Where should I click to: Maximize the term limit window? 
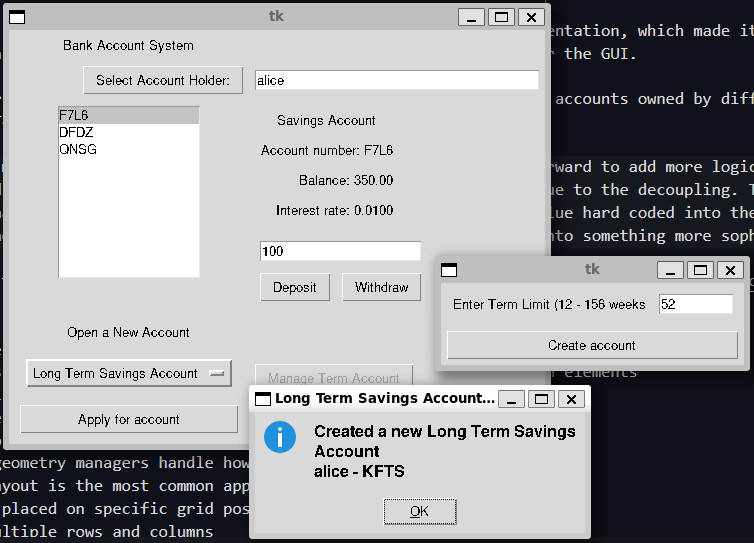pos(701,270)
